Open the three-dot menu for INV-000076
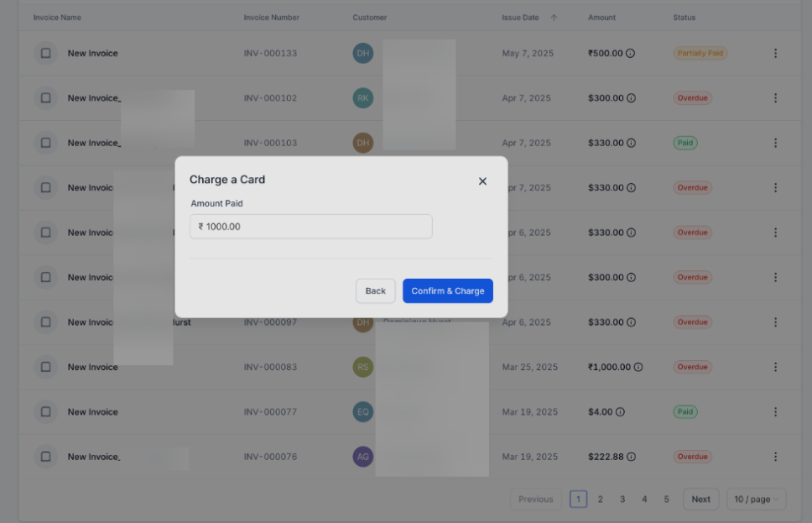812x523 pixels. tap(775, 457)
